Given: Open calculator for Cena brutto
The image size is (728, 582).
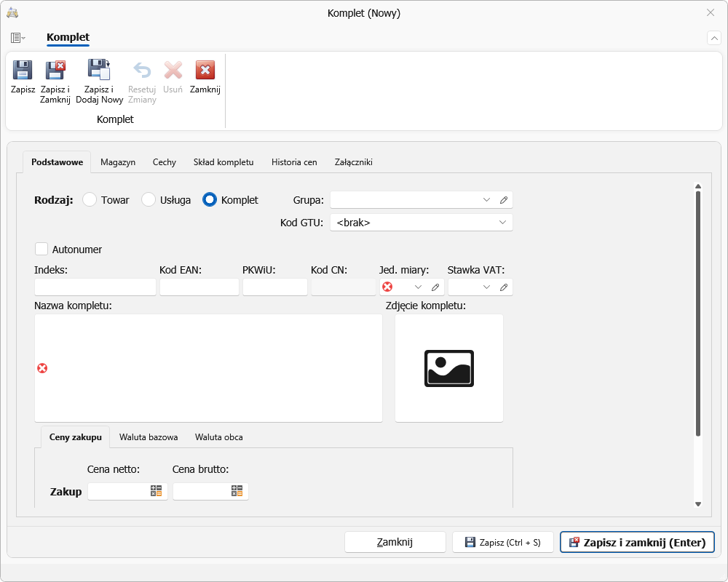Looking at the screenshot, I should pyautogui.click(x=237, y=491).
